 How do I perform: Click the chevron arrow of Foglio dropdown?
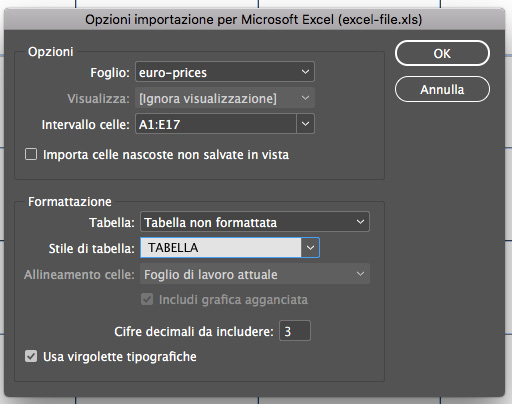pyautogui.click(x=305, y=72)
